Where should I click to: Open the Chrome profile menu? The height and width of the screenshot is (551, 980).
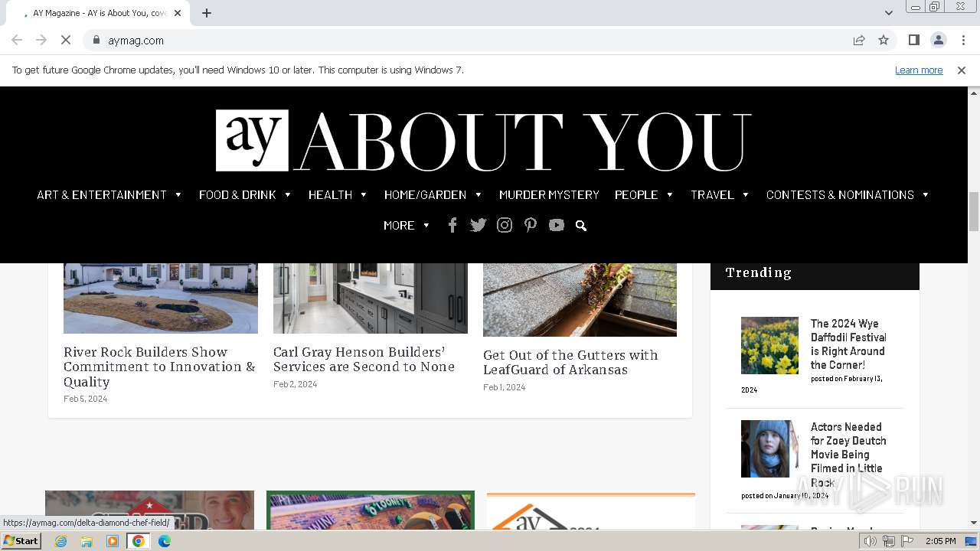(x=938, y=40)
